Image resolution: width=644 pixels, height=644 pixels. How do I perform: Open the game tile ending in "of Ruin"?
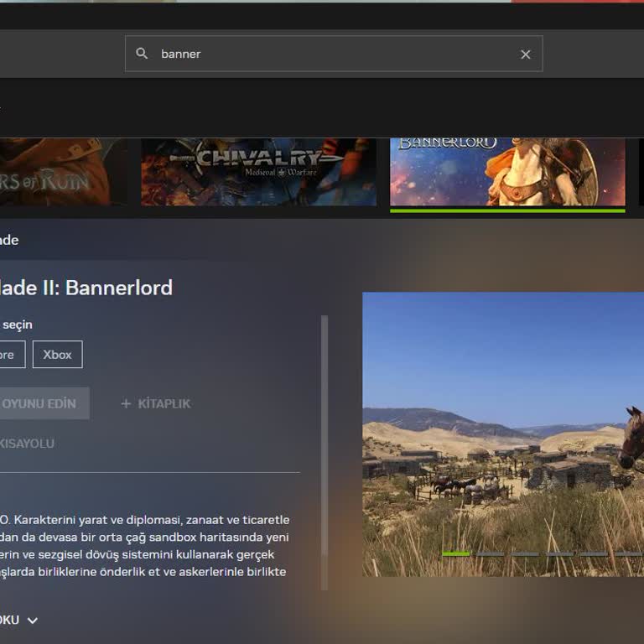click(x=63, y=172)
